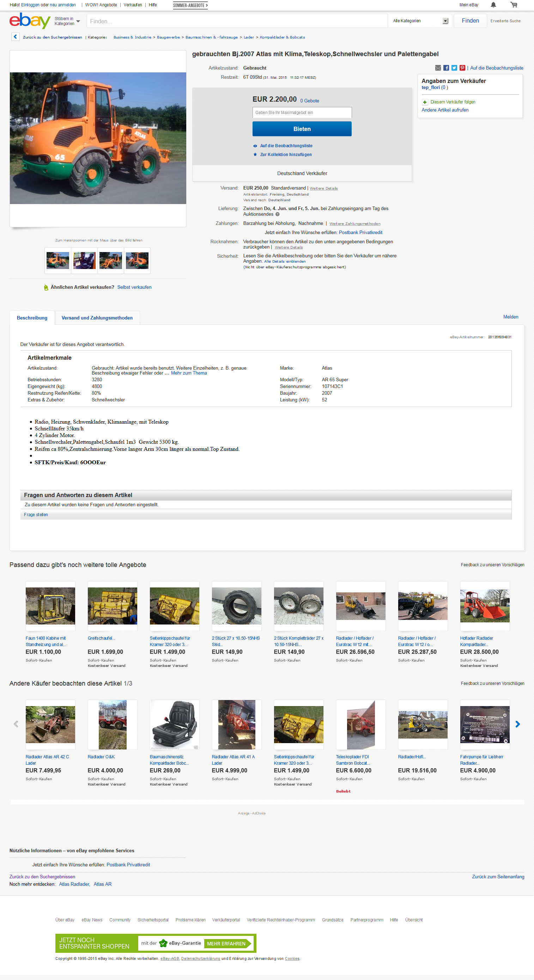Click the eye icon beside Beobachtungsliste
The image size is (534, 980).
pos(255,146)
